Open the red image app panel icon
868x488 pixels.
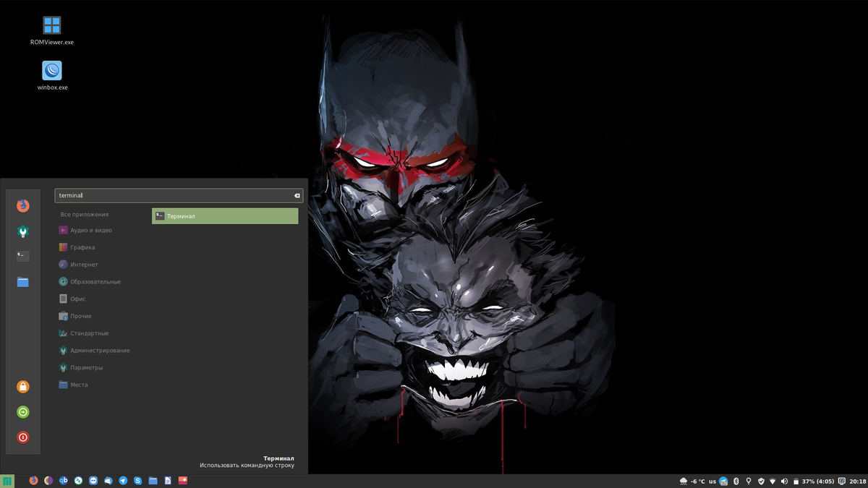tap(183, 480)
